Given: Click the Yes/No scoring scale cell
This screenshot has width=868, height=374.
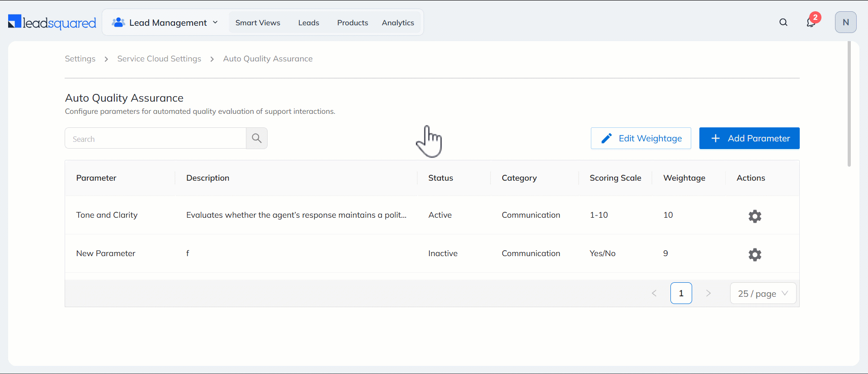Looking at the screenshot, I should click(x=603, y=253).
